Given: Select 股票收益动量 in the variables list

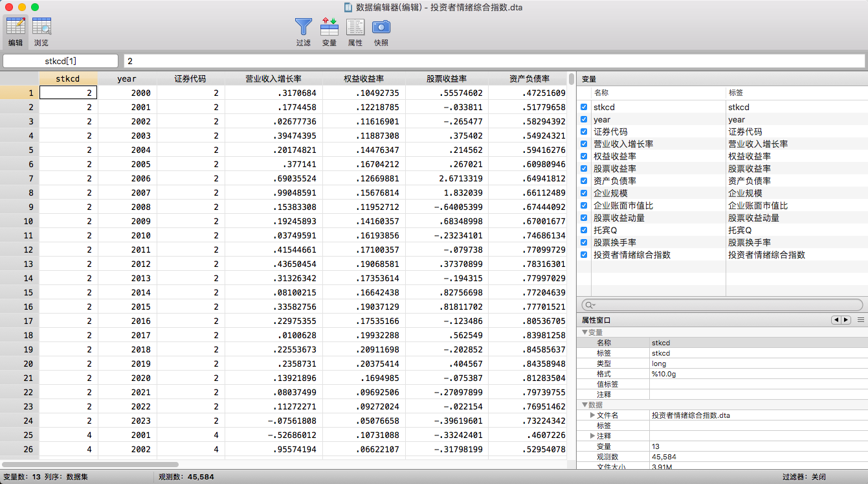Looking at the screenshot, I should coord(619,218).
